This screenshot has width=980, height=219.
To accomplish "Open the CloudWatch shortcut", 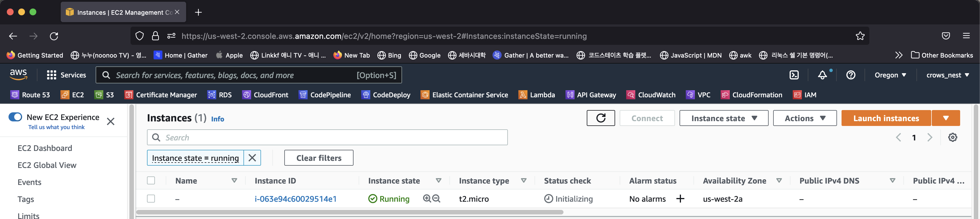I will [x=651, y=95].
